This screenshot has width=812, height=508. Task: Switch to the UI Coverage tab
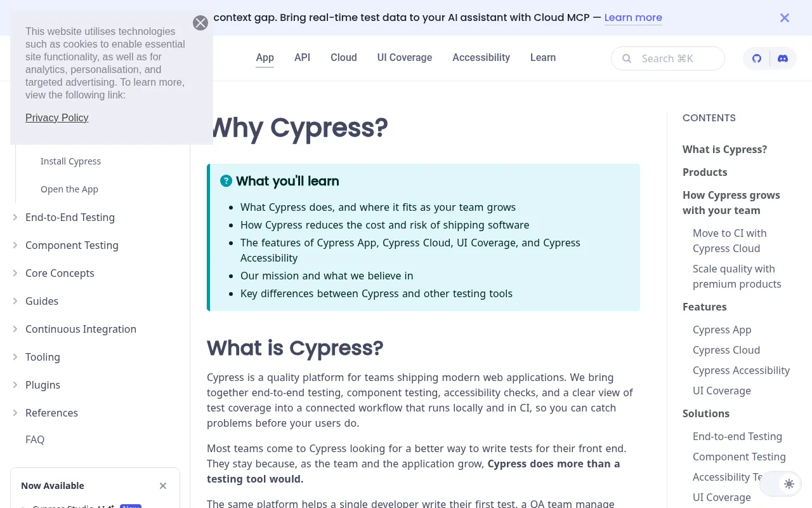(405, 58)
